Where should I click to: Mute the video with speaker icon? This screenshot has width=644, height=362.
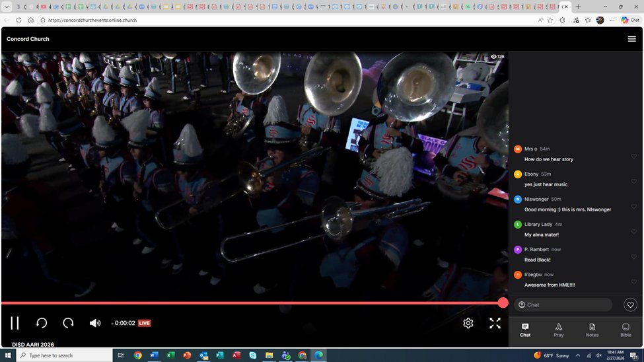click(95, 323)
